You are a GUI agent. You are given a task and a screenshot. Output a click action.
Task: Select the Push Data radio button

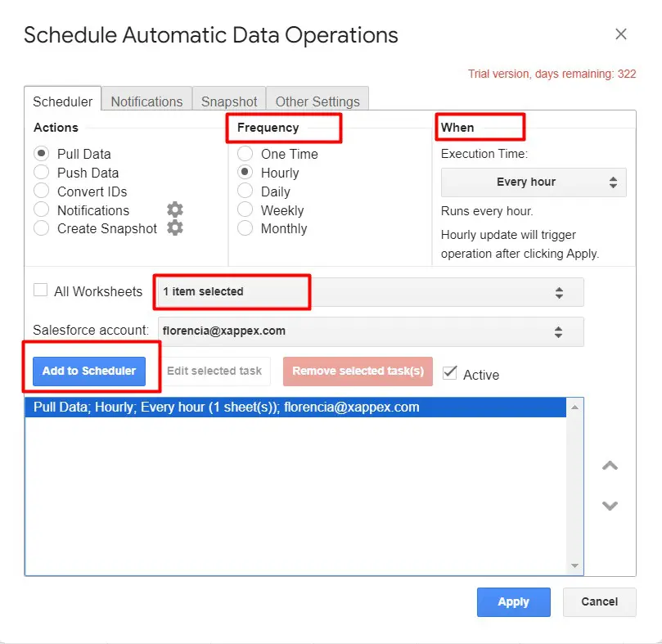(42, 173)
